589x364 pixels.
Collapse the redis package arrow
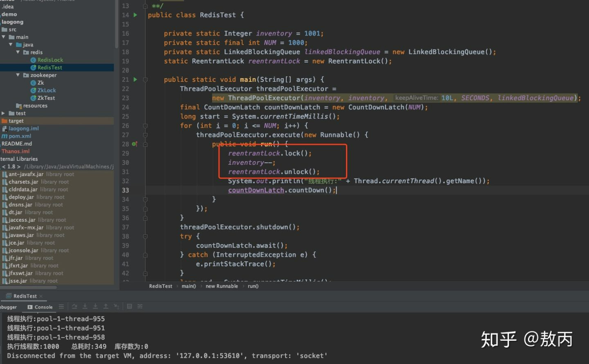click(18, 52)
